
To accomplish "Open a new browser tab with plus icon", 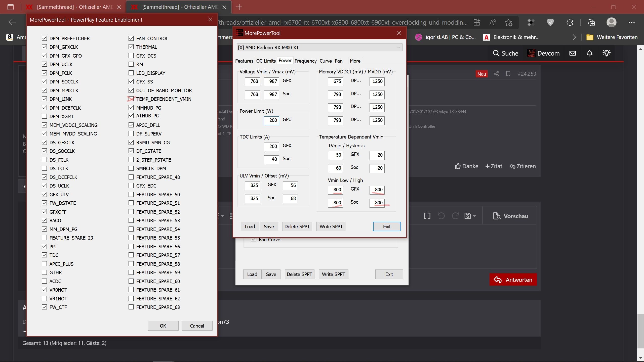I will [239, 7].
